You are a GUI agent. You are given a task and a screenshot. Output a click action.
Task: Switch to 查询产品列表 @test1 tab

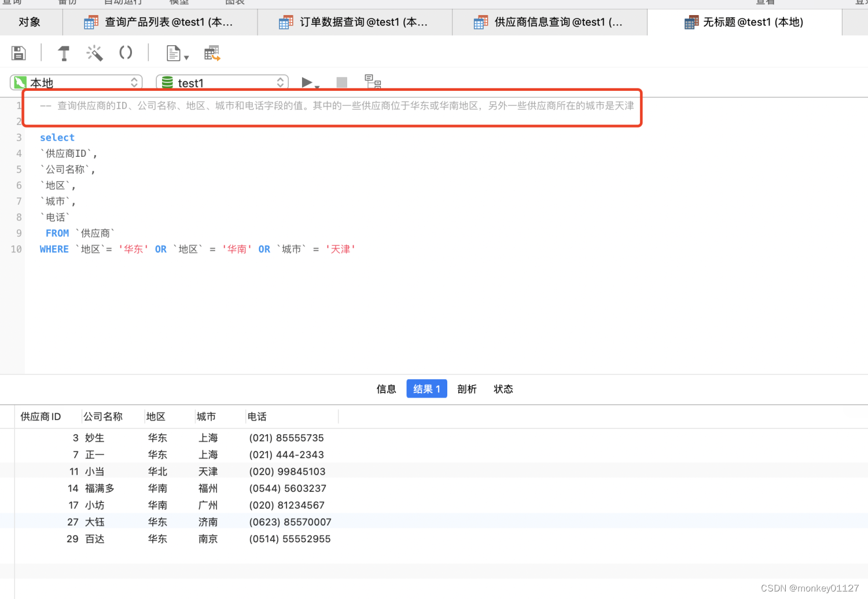pos(160,22)
